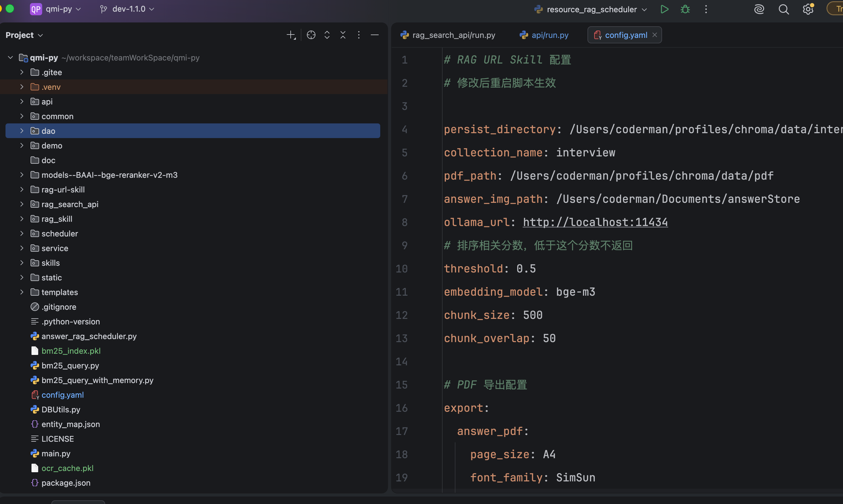Viewport: 843px width, 504px height.
Task: Open the AI assistant spiral icon
Action: [759, 9]
